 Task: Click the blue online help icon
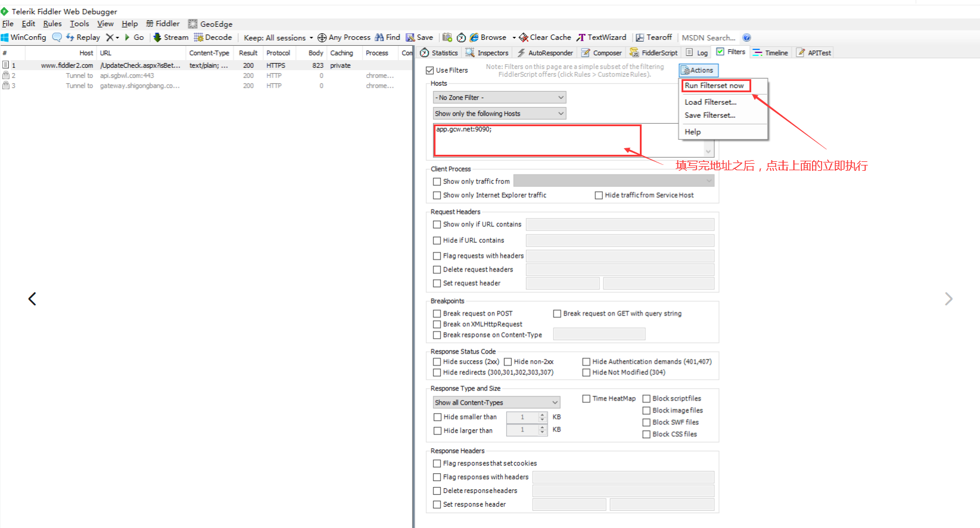[746, 37]
